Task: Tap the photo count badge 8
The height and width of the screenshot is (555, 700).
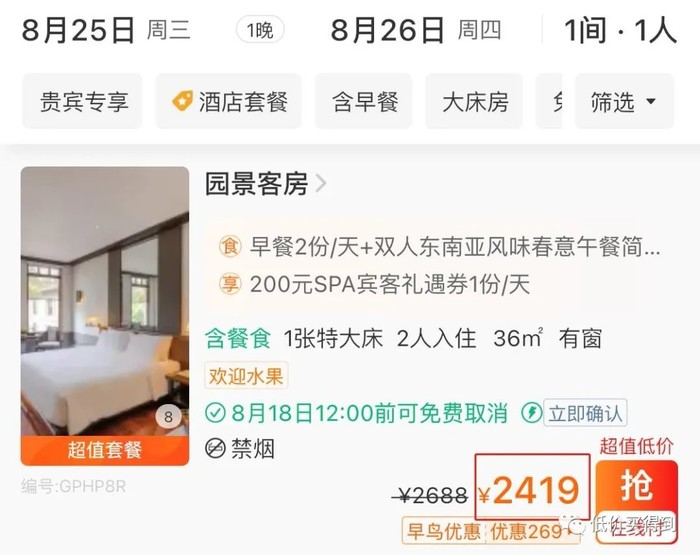Action: coord(168,417)
